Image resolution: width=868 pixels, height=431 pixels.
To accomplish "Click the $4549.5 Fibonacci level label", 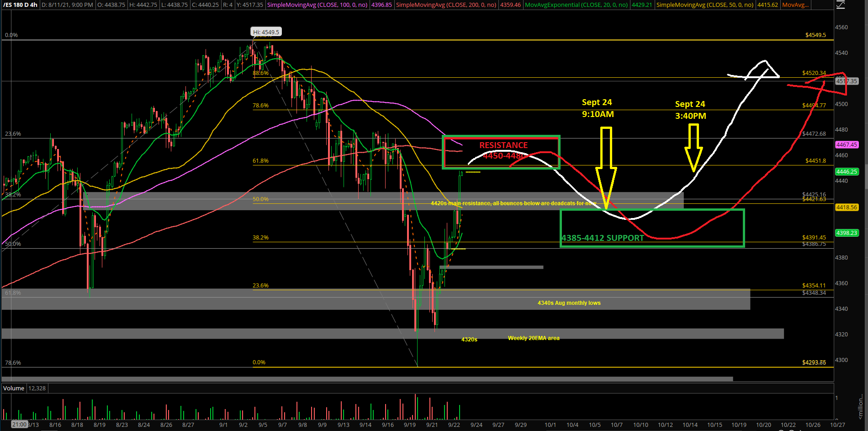I will [x=815, y=35].
